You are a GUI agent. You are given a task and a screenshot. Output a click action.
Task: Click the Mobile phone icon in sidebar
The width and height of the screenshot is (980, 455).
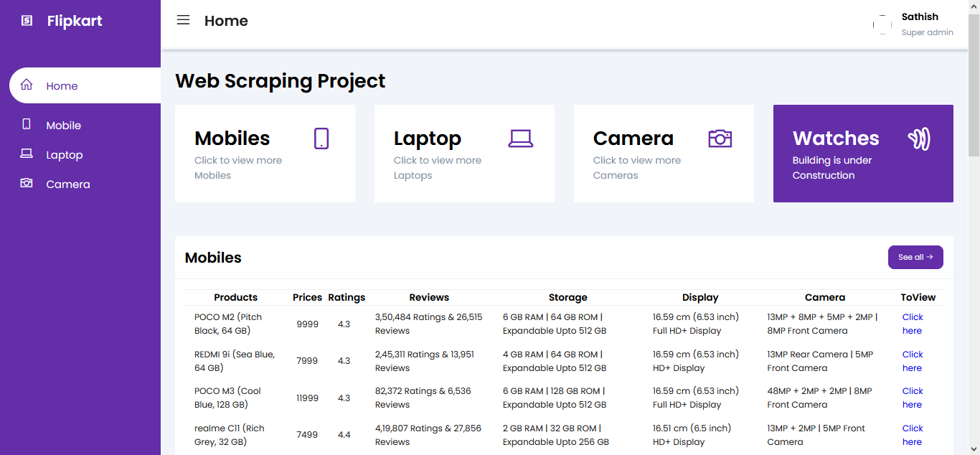(x=27, y=125)
